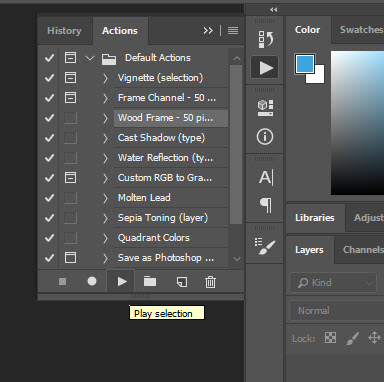Toggle checkmark for Cast Shadow (type)
This screenshot has height=382, width=384.
[49, 138]
